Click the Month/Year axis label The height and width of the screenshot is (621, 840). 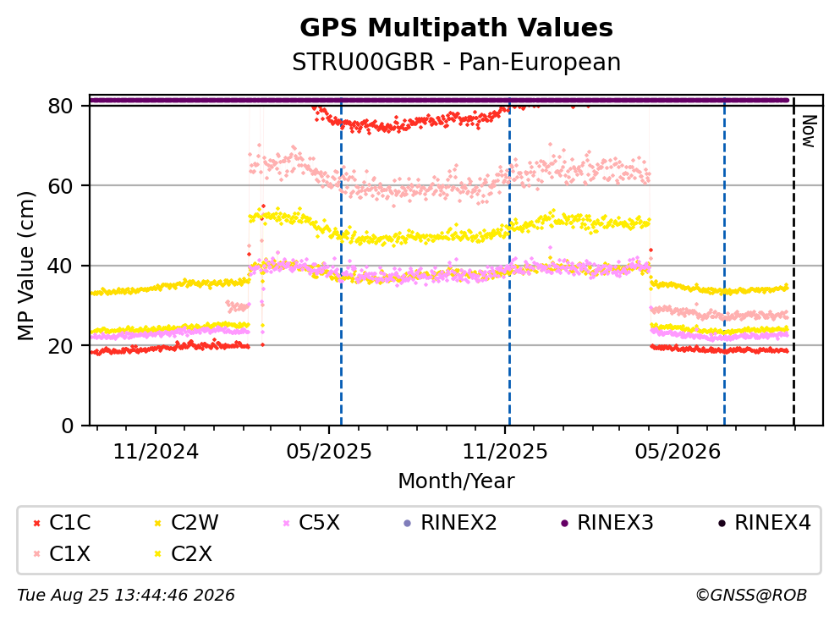[456, 481]
